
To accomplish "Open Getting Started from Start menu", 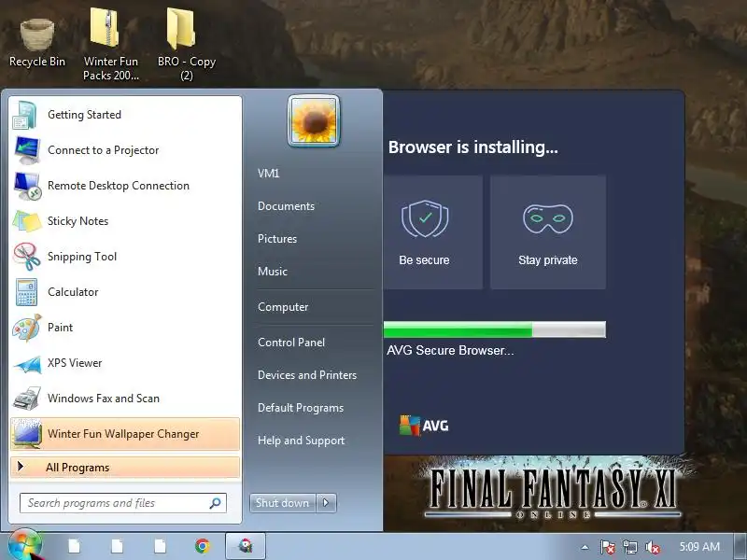I will (x=125, y=115).
